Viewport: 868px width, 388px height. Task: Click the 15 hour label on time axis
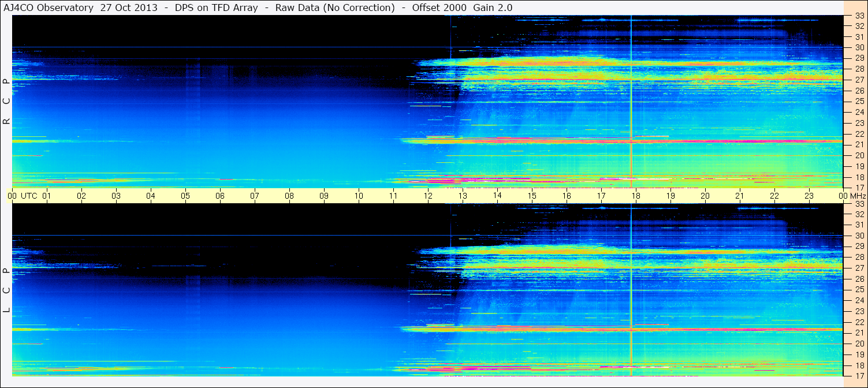click(532, 196)
